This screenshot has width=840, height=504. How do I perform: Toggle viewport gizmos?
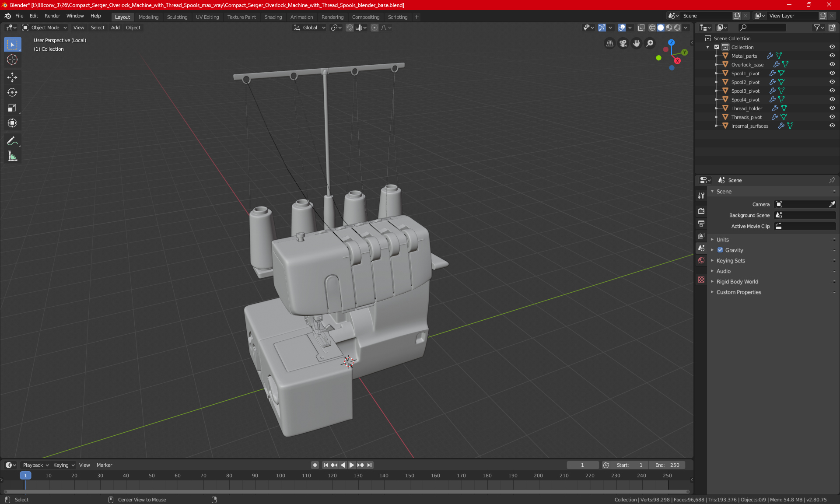[x=602, y=28]
